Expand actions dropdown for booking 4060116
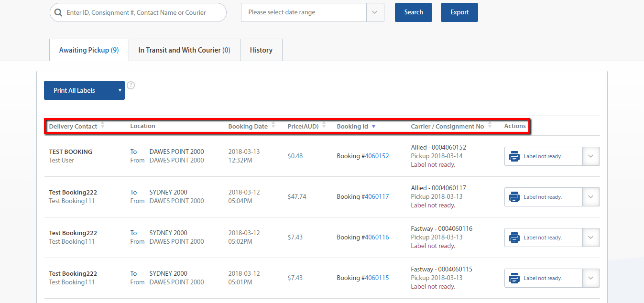This screenshot has width=644, height=303. click(x=591, y=238)
